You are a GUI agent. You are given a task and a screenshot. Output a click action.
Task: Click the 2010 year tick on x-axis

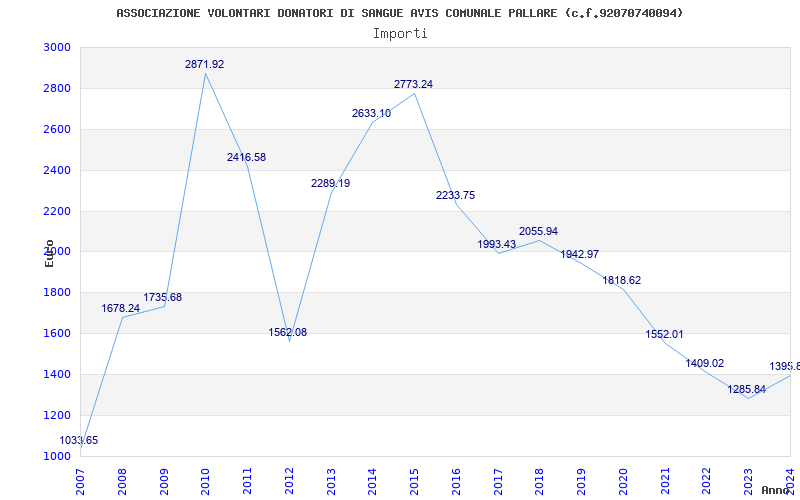pyautogui.click(x=206, y=479)
